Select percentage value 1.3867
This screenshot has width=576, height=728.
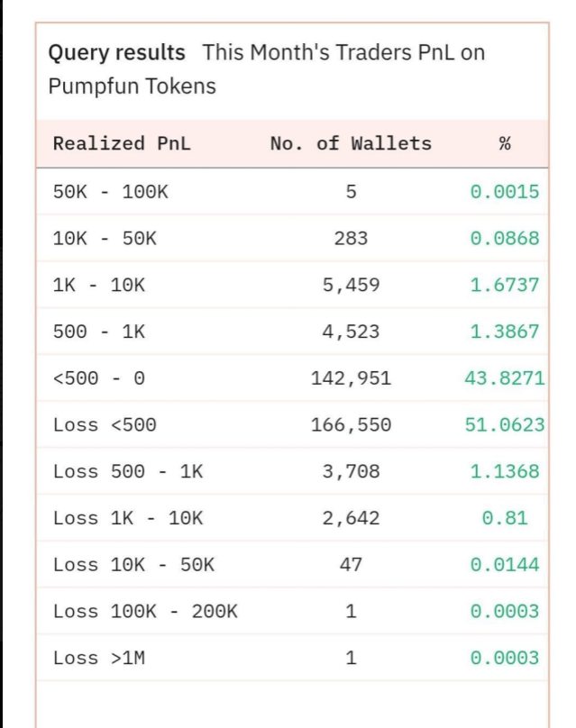505,332
